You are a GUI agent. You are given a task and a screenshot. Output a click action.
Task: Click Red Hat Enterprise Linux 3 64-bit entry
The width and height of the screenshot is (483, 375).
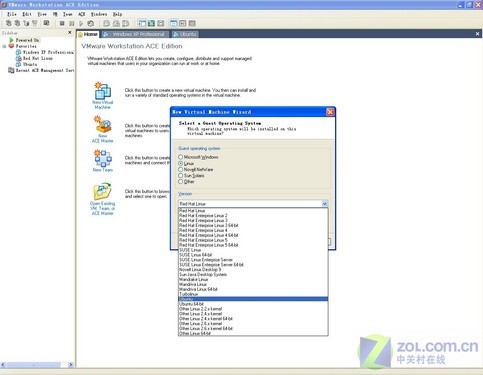(x=253, y=225)
